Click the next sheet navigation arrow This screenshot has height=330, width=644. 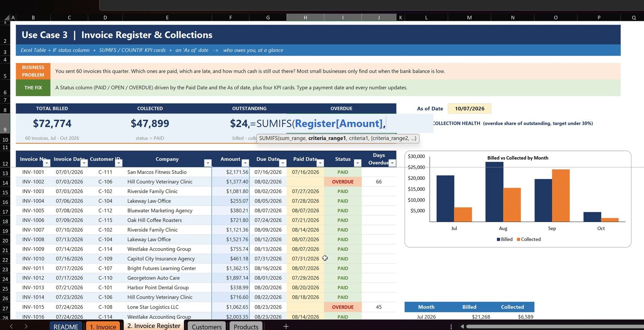coord(26,326)
